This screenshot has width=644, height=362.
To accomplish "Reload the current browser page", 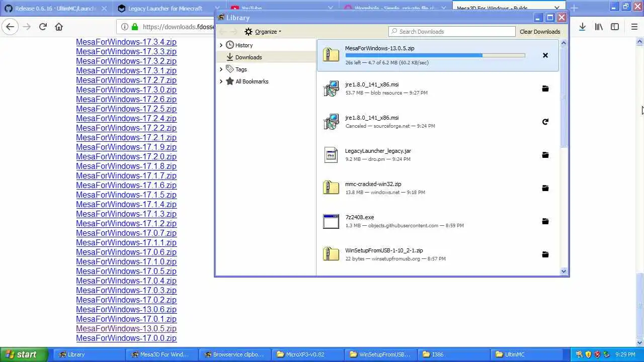I will (x=43, y=27).
